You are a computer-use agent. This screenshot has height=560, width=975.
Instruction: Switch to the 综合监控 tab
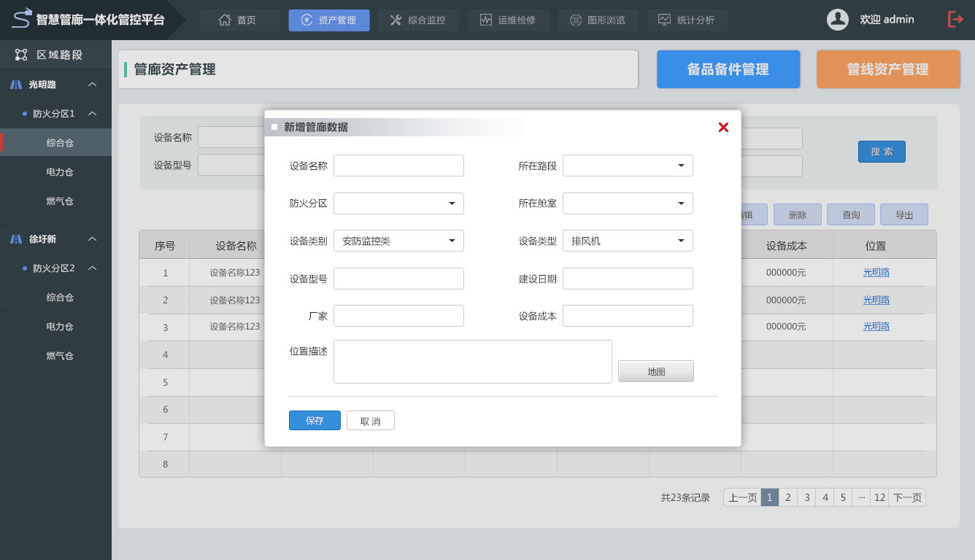point(417,20)
